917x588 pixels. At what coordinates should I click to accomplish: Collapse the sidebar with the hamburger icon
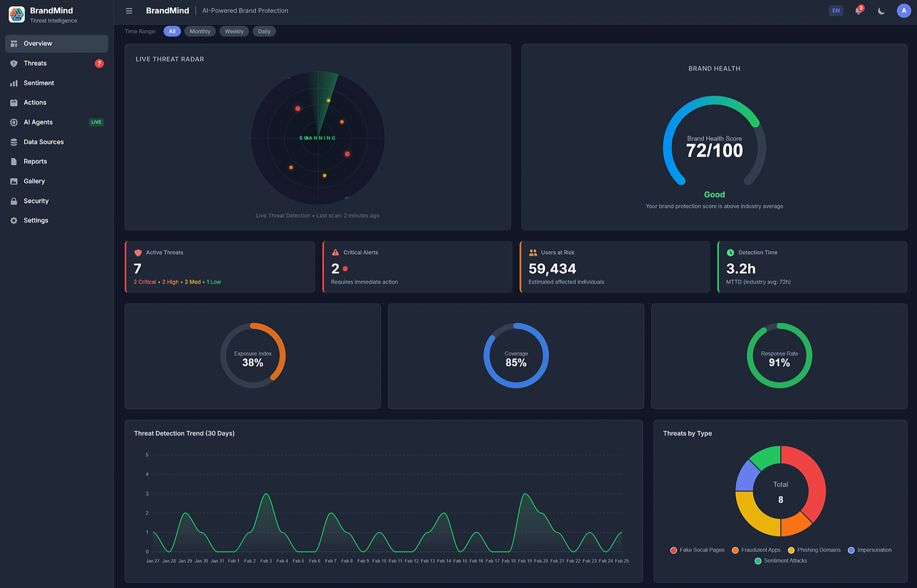[x=129, y=10]
